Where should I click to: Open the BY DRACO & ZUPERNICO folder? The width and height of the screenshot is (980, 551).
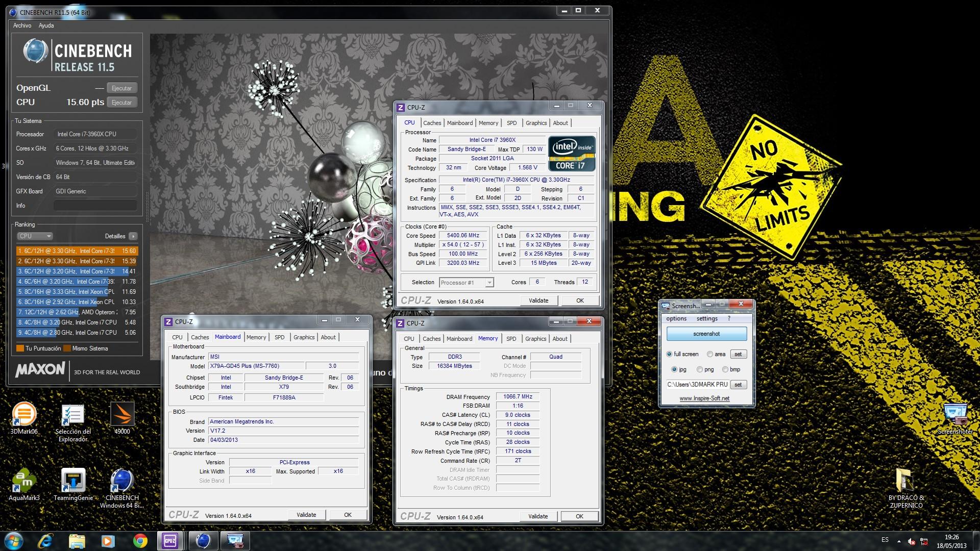coord(906,488)
